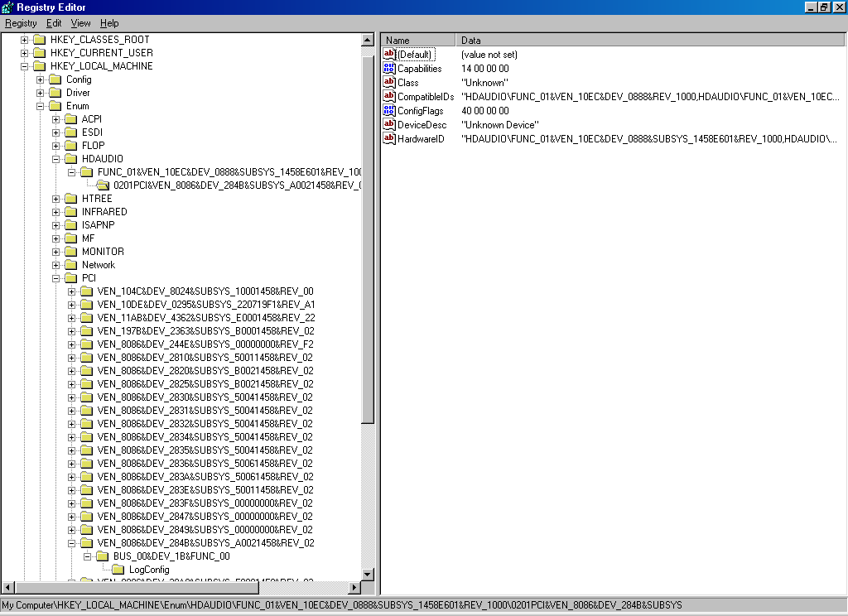Open the Registry menu
This screenshot has height=616, width=848.
21,23
